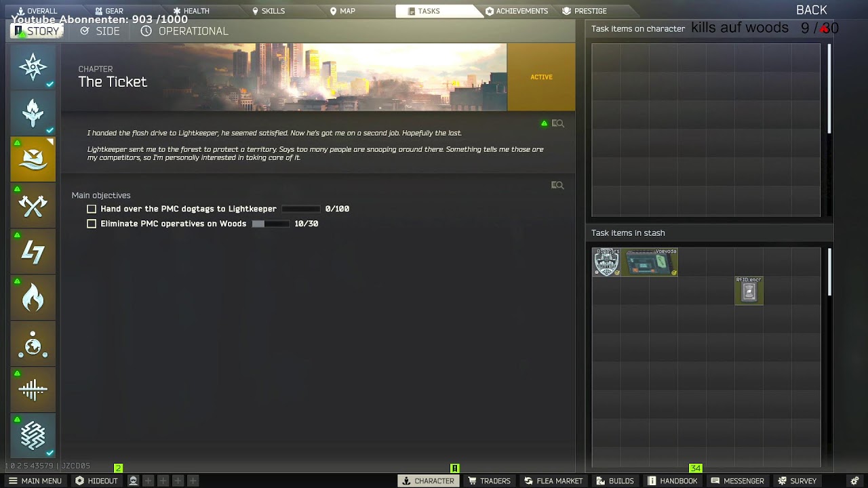Open the globe with orbits chapter icon
Viewport: 868px width, 488px height.
[33, 344]
